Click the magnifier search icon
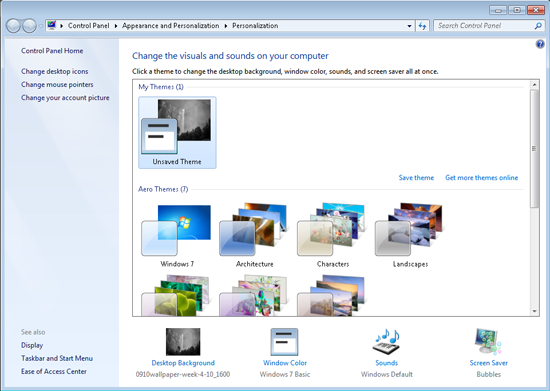 [538, 26]
